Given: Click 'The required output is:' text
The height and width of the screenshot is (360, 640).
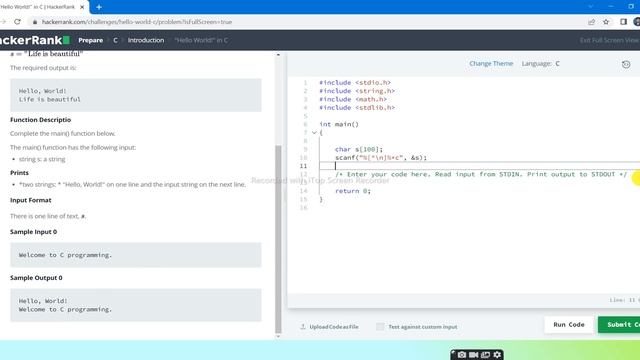Looking at the screenshot, I should (x=43, y=68).
